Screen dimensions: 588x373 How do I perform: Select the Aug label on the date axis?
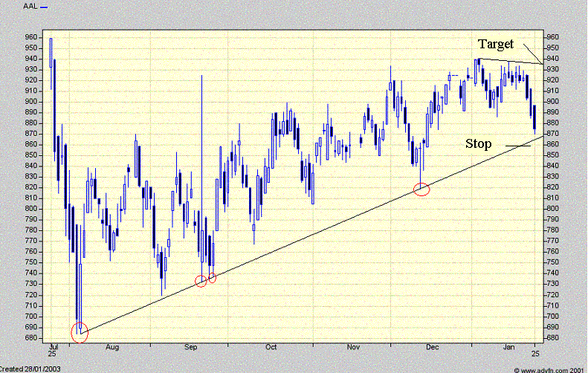(112, 347)
